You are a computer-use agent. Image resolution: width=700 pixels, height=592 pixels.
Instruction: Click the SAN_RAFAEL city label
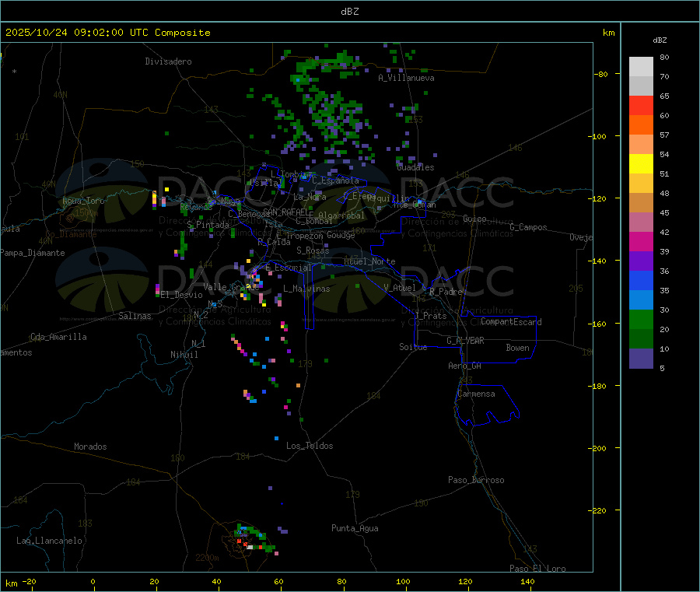[288, 212]
